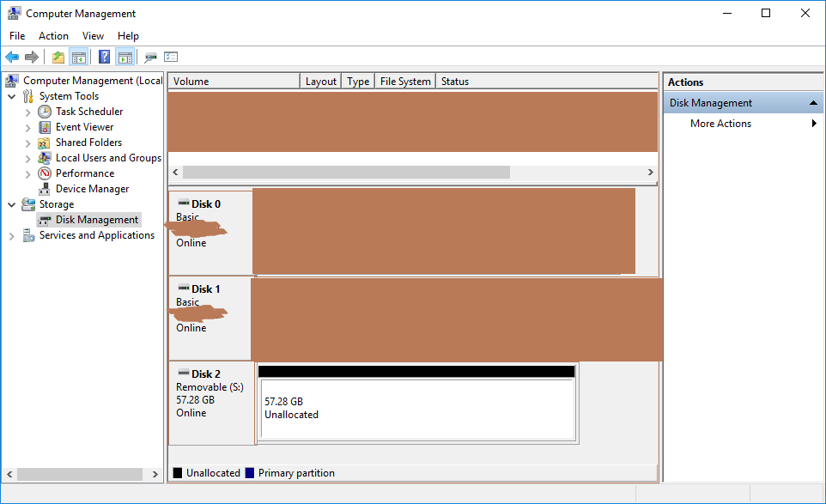Image resolution: width=826 pixels, height=504 pixels.
Task: Select Disk Management in the tree
Action: pos(89,220)
